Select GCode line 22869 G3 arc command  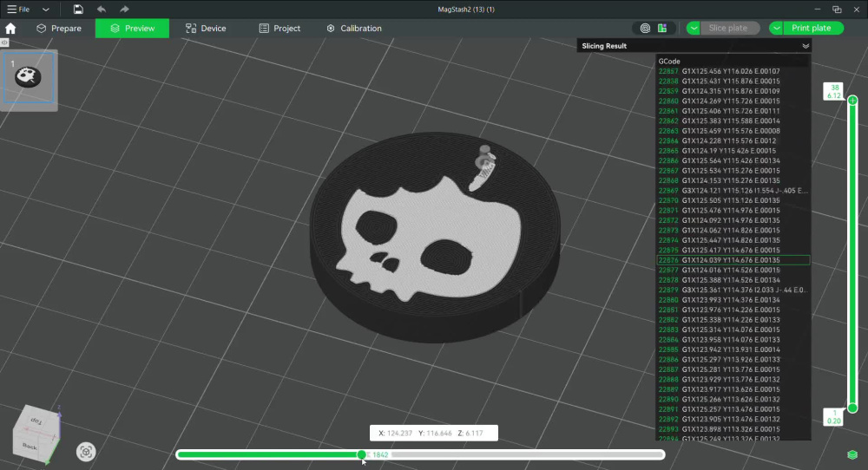tap(733, 191)
